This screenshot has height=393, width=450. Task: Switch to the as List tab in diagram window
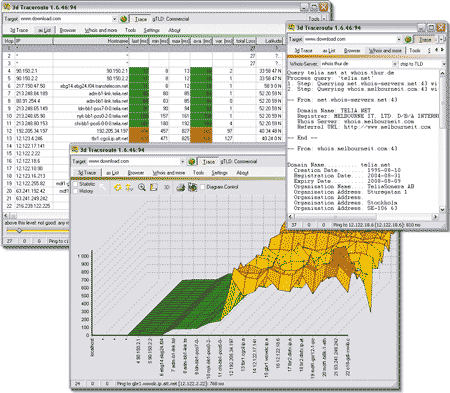112,173
